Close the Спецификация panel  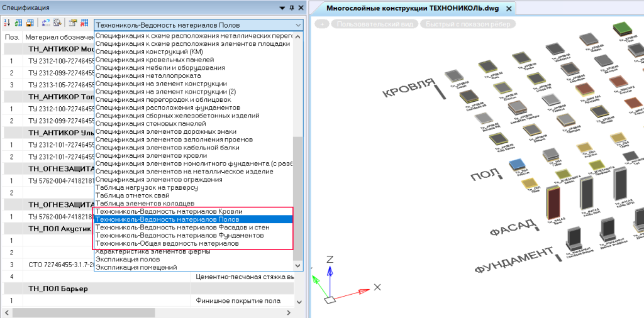(x=301, y=8)
